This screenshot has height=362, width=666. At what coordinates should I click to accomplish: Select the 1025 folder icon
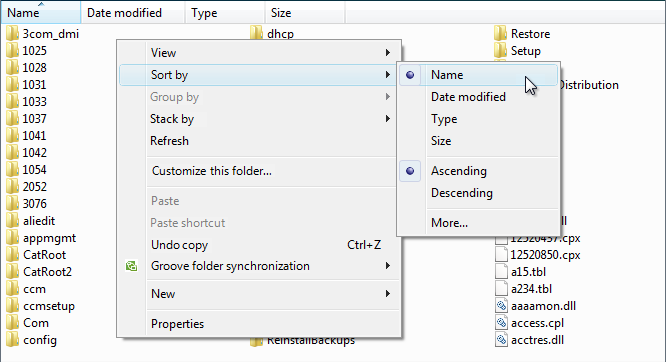pyautogui.click(x=12, y=51)
